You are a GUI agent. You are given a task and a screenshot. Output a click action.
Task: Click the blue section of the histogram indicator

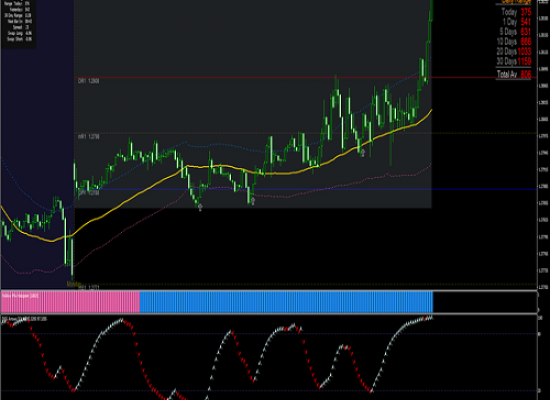pos(286,302)
